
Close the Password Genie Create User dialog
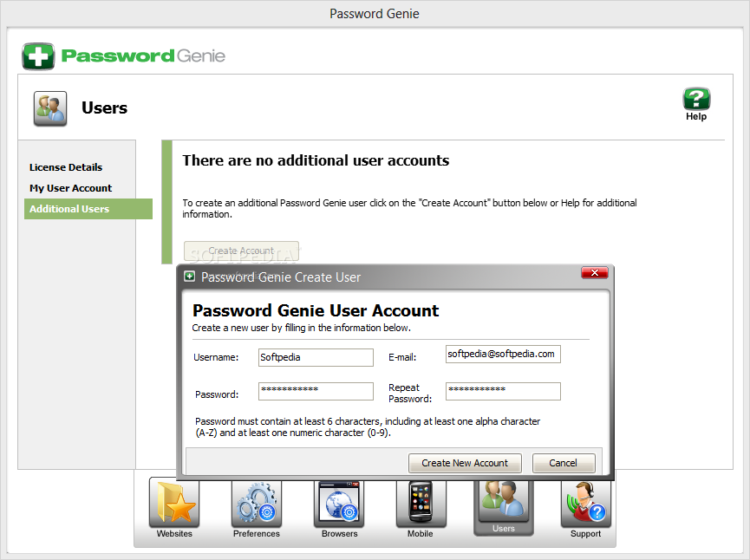[595, 272]
